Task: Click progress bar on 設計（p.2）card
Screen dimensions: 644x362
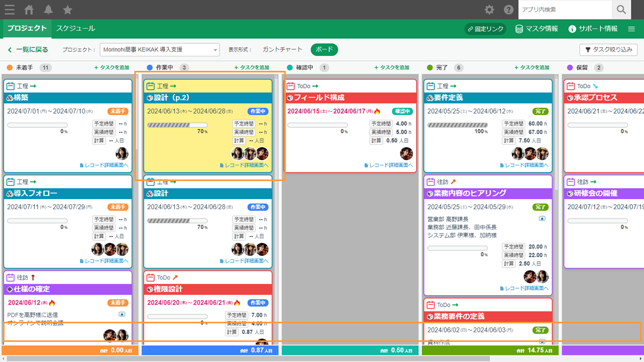Action: pos(177,125)
